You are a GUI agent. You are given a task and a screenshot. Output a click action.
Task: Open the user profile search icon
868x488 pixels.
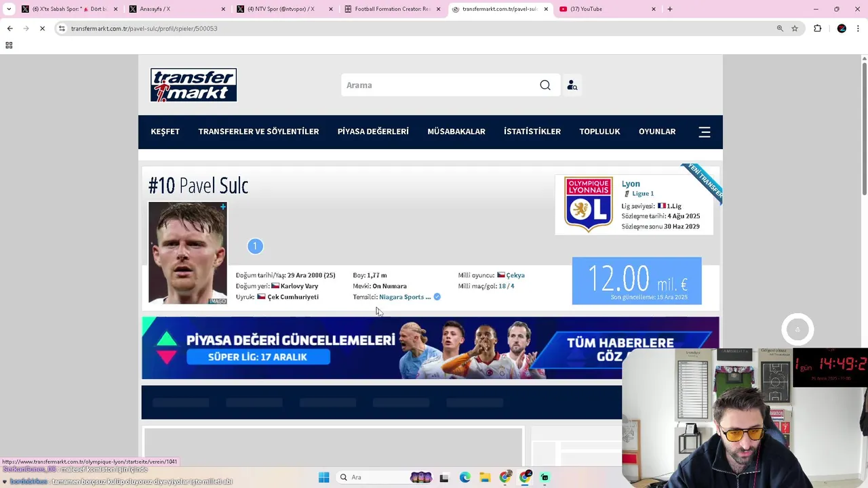pos(572,85)
